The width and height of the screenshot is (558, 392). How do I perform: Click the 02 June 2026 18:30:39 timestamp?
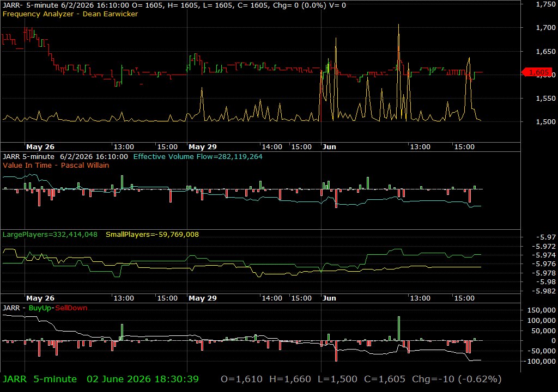click(143, 379)
